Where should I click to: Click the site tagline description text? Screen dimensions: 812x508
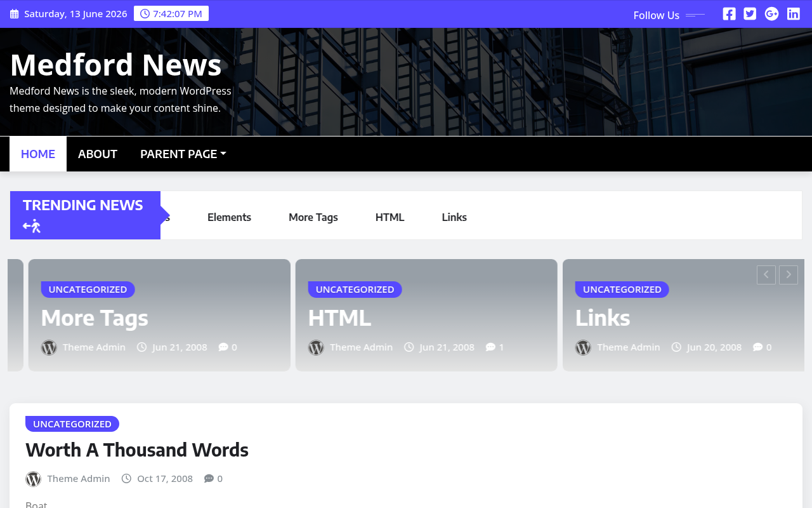(121, 100)
